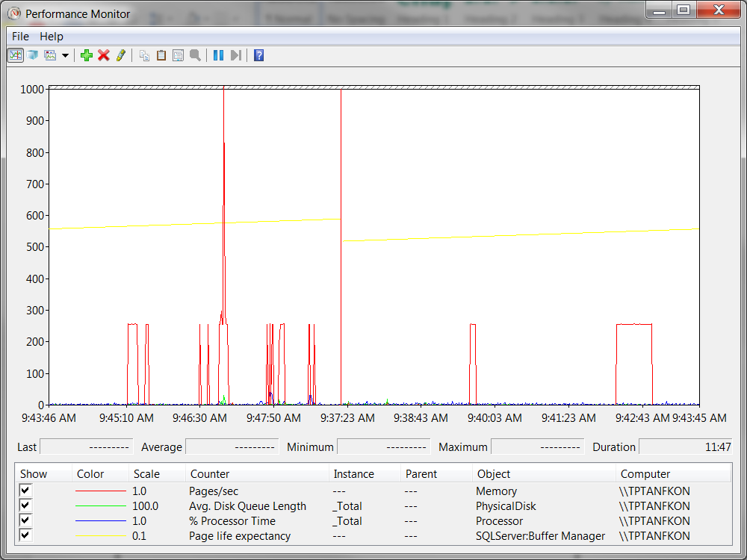Uncheck Show for Avg. Disk Queue Length

pos(25,505)
